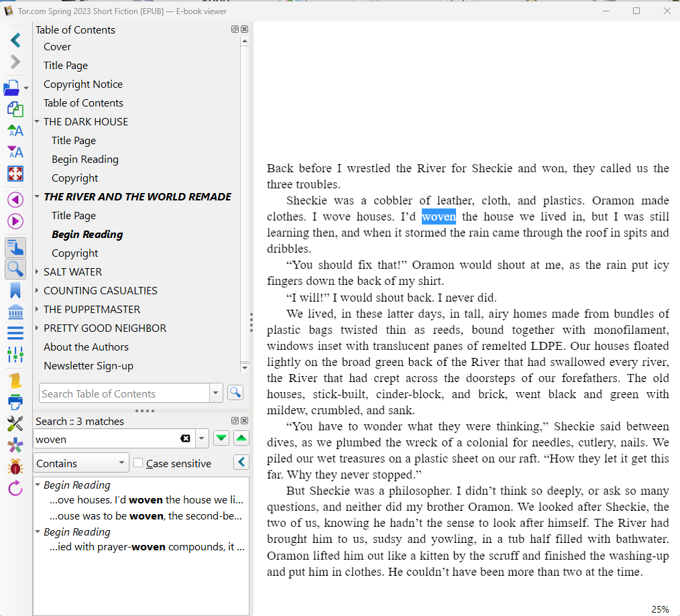The image size is (680, 616).
Task: Click the blue left-arrow button beside Case sensitive
Action: click(241, 462)
